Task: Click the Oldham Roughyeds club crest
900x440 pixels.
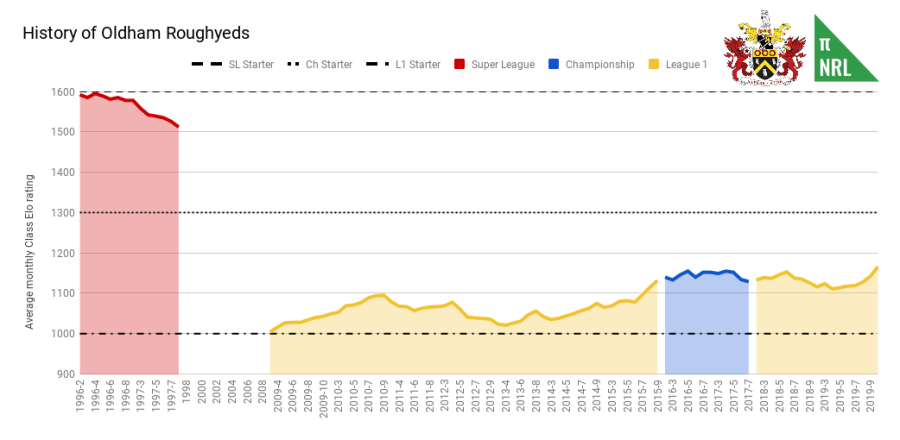Action: tap(764, 47)
